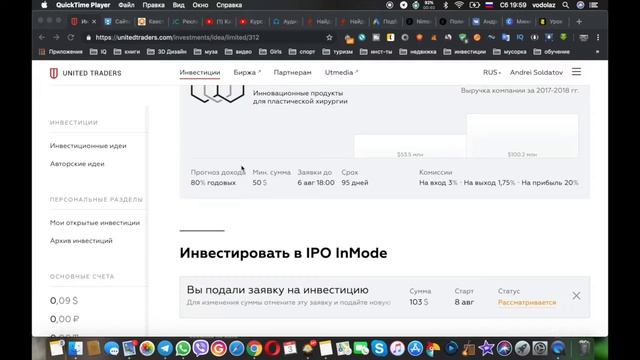Open the Окно menu
640x360 pixels.
(x=200, y=5)
